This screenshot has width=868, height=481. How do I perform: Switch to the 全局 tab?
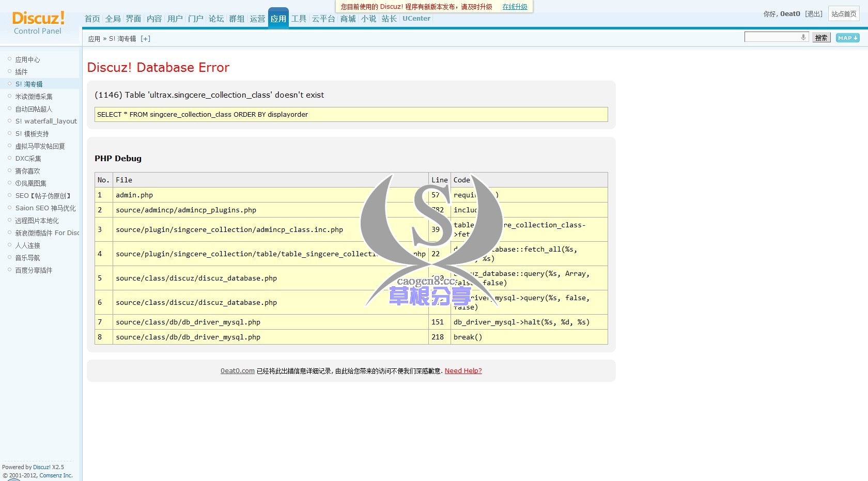(x=113, y=18)
